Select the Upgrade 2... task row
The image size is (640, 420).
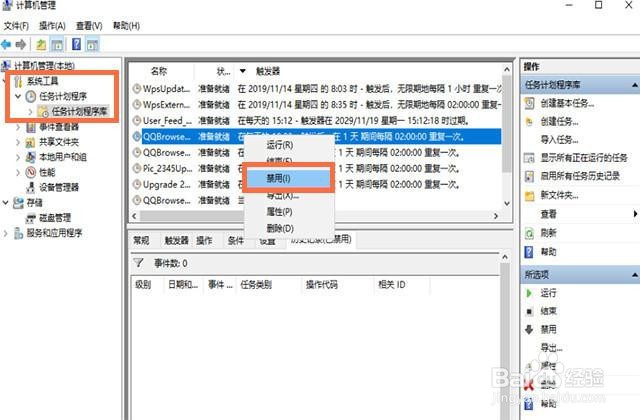point(316,184)
